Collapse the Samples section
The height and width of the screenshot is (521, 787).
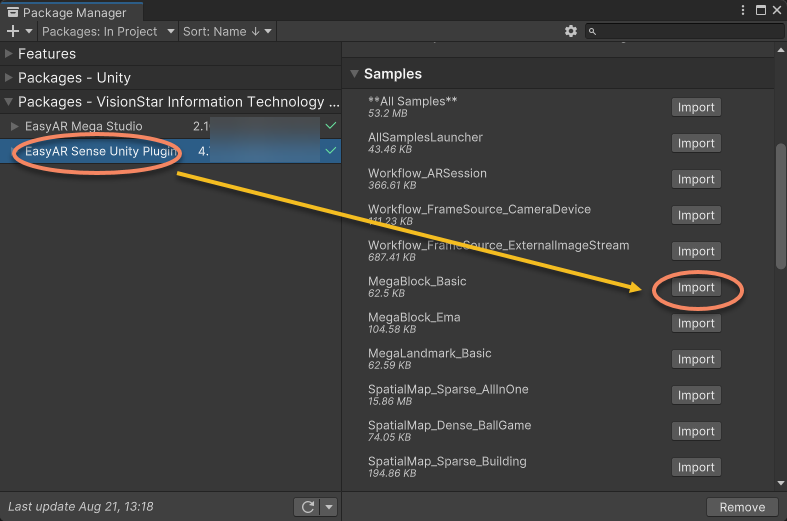(x=354, y=74)
